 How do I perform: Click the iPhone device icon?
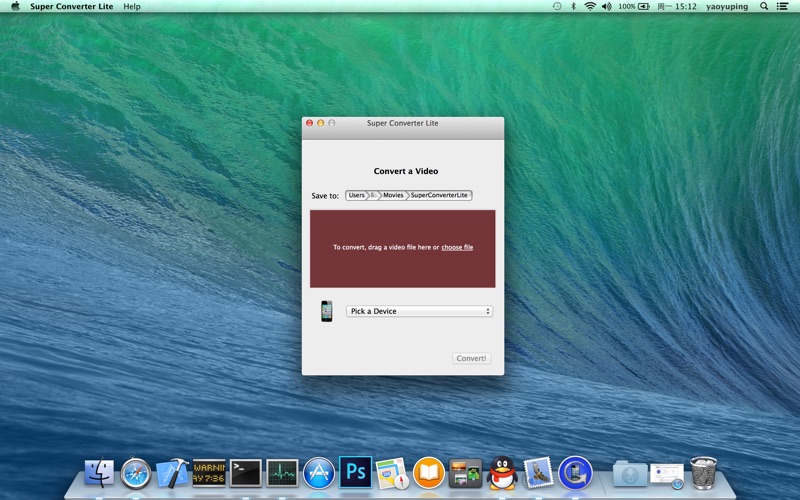pos(327,311)
